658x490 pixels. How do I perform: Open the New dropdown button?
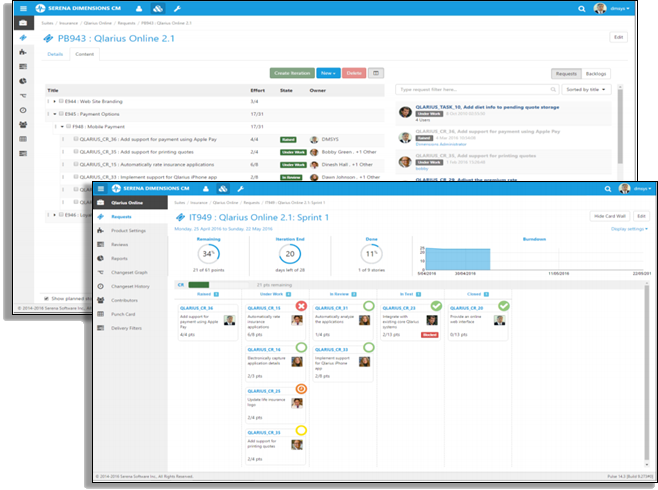click(327, 73)
